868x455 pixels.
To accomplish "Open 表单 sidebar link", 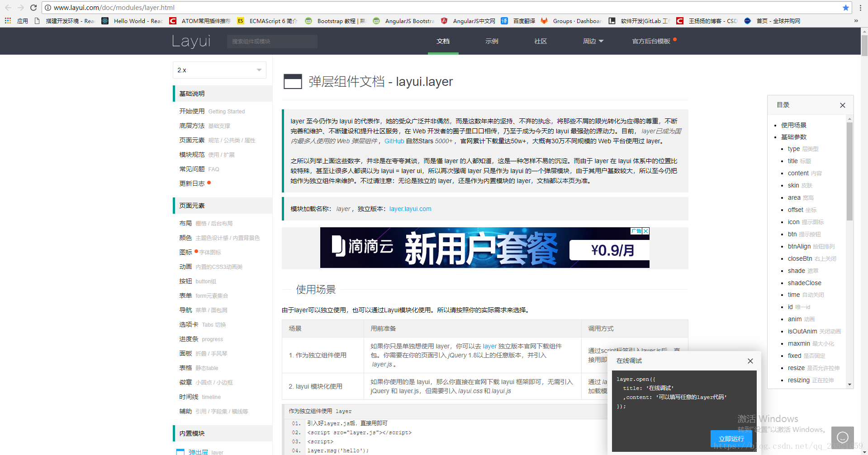I will click(x=204, y=296).
